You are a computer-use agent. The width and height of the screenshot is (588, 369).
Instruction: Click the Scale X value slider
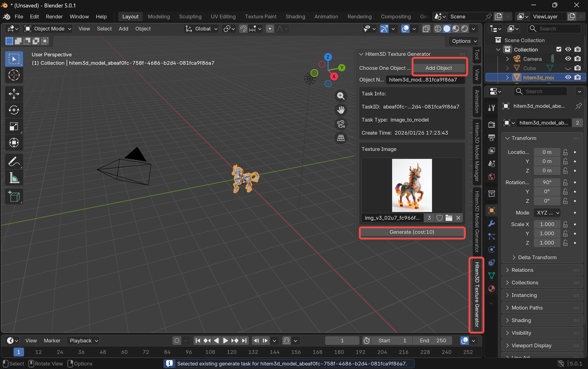pos(547,224)
